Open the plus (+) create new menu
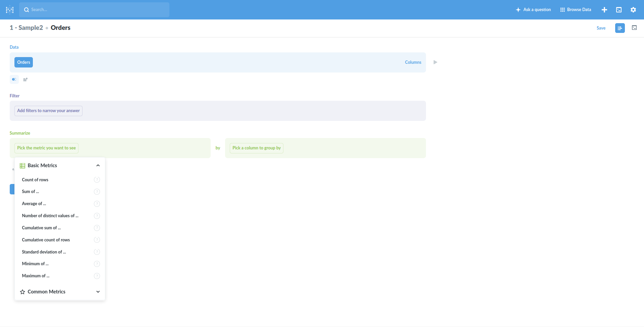Screen dimensions: 644x327 click(x=604, y=9)
